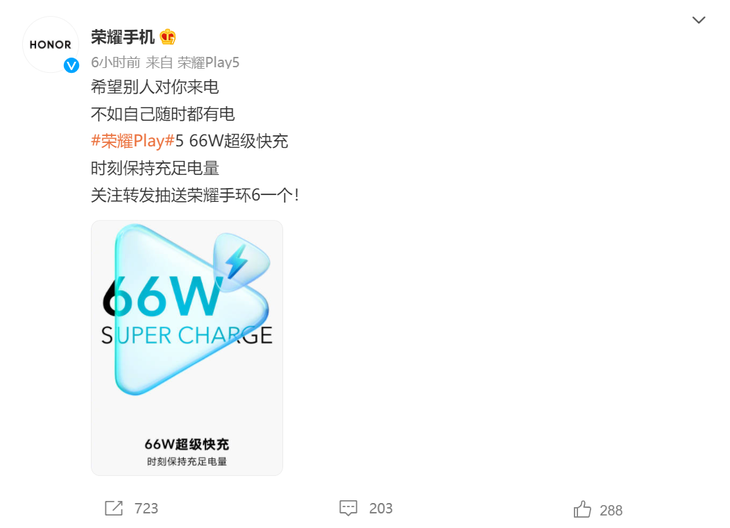Click the 希望别人对你来电 text line
Image resolution: width=730 pixels, height=528 pixels.
(x=155, y=87)
